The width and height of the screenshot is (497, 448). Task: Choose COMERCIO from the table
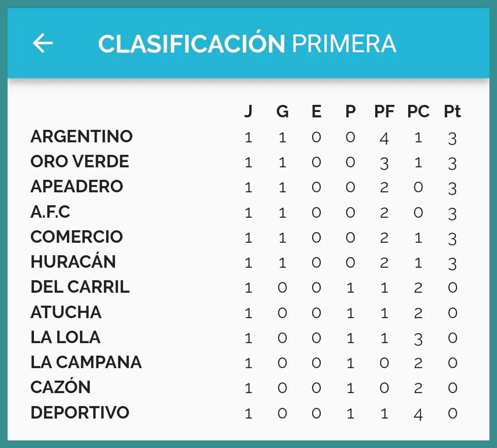point(77,236)
